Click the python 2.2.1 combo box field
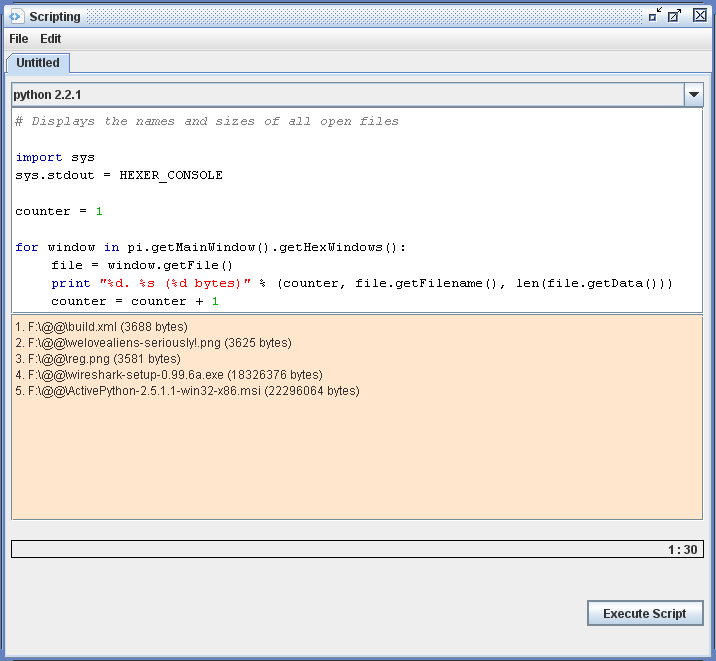 347,94
